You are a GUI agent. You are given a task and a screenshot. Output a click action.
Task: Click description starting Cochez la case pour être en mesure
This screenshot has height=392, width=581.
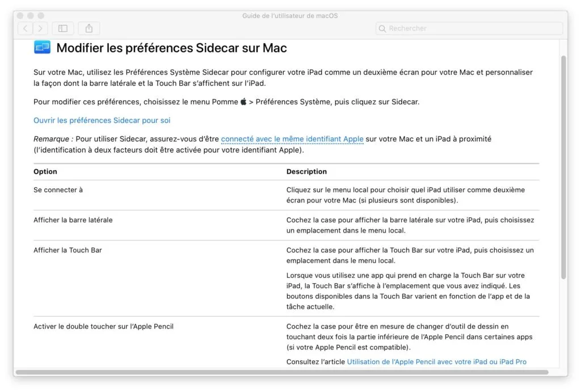click(x=409, y=337)
